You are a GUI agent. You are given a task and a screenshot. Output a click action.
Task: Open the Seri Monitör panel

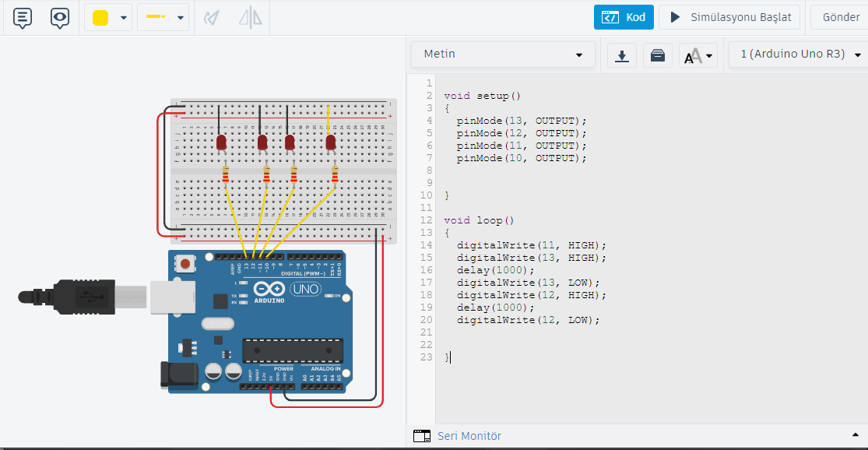click(x=469, y=436)
